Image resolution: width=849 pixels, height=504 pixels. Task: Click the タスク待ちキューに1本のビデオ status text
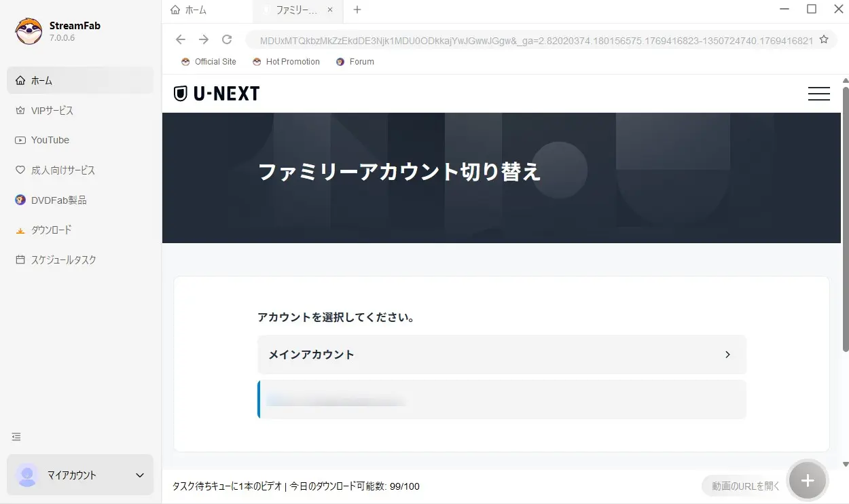tap(227, 486)
